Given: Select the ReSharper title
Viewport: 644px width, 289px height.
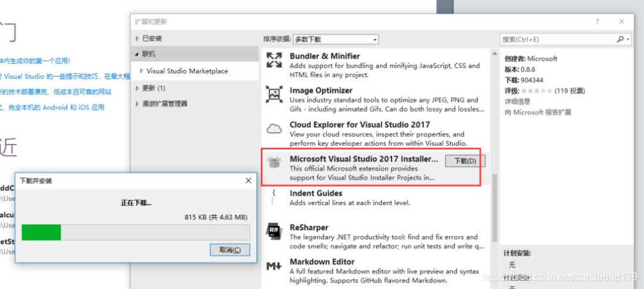Looking at the screenshot, I should [x=309, y=228].
